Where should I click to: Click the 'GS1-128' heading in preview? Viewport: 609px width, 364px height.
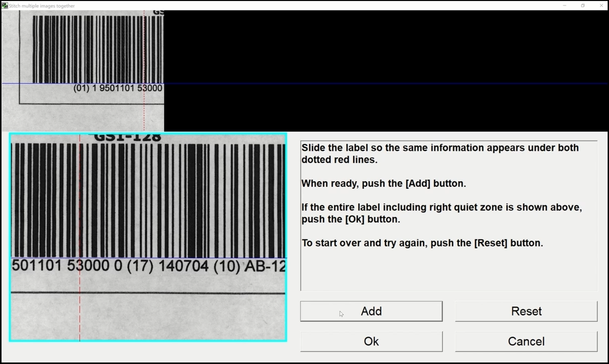point(128,137)
